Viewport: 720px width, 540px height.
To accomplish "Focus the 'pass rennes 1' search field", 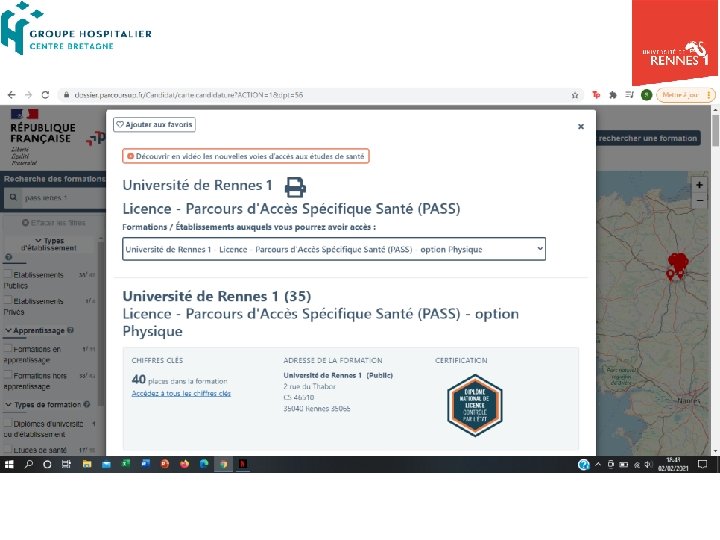I will click(62, 198).
